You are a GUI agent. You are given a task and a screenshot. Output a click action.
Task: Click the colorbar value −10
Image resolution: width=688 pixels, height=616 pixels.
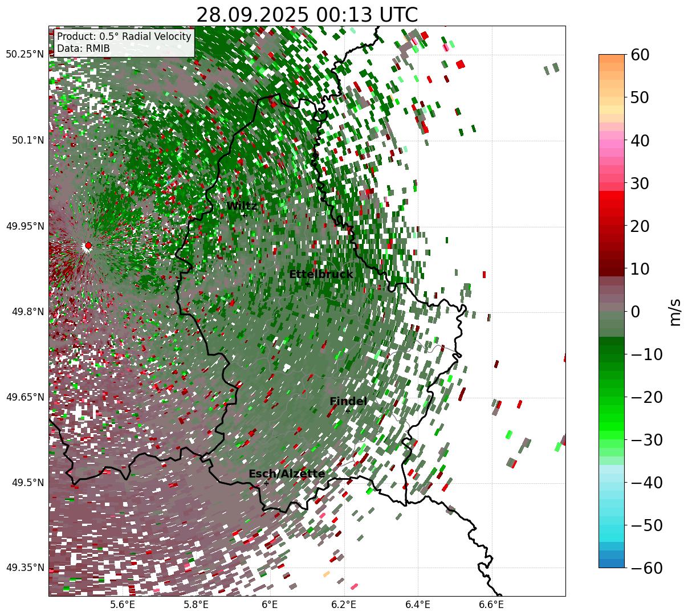tap(646, 354)
